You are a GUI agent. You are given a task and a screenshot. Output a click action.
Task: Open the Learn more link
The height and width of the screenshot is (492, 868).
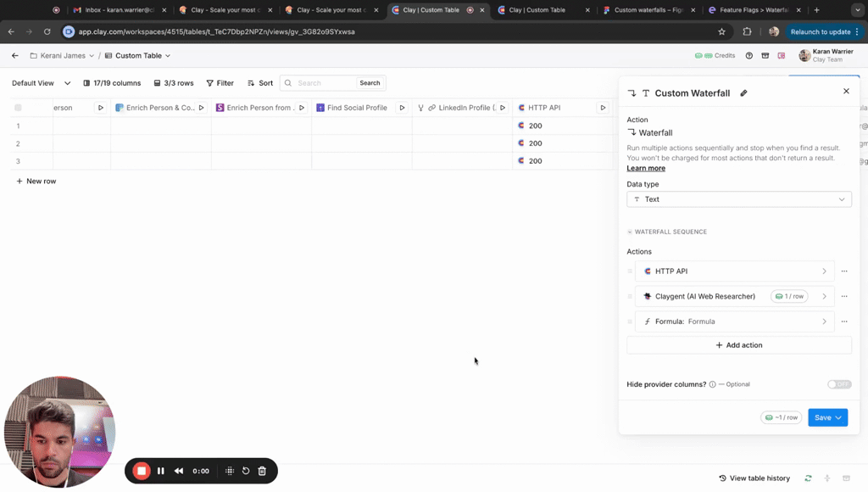click(646, 168)
